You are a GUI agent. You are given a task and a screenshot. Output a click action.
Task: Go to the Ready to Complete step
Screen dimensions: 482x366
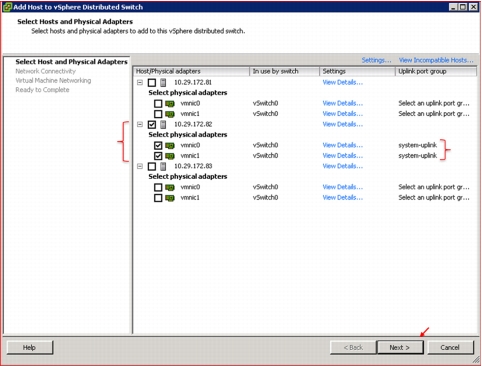coord(42,90)
